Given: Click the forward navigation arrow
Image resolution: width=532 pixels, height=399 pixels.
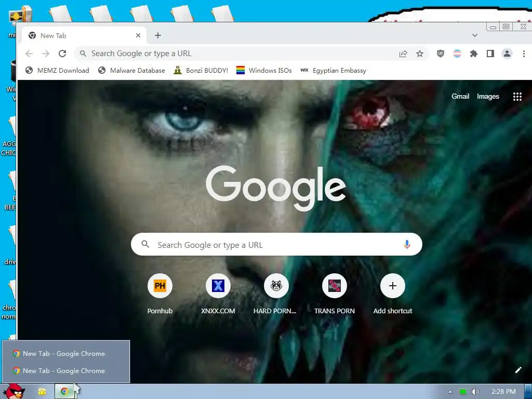Looking at the screenshot, I should click(x=46, y=54).
